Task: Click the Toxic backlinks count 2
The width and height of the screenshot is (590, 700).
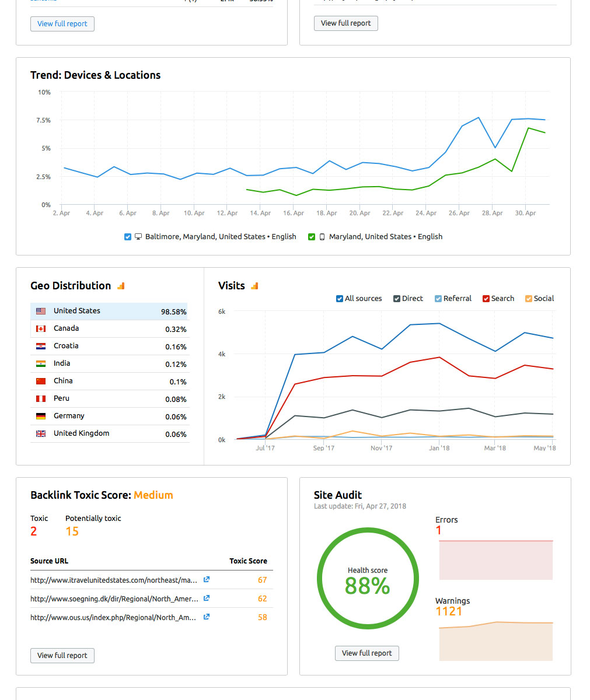Action: [x=34, y=531]
